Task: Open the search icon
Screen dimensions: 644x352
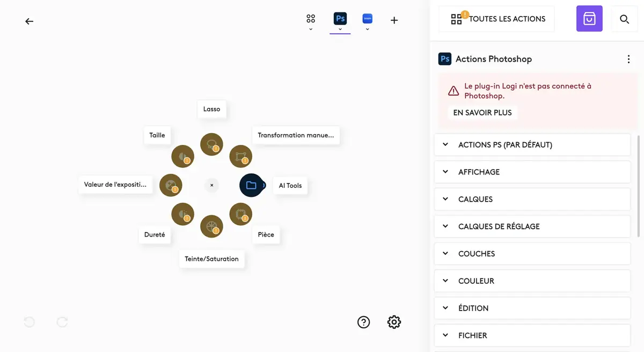Action: click(624, 19)
